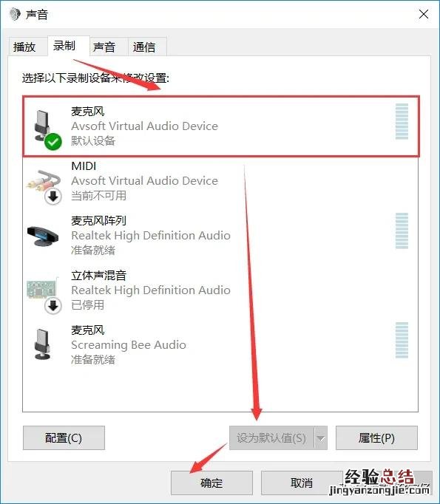Click the microphone array webcam icon
The height and width of the screenshot is (504, 440).
43,236
